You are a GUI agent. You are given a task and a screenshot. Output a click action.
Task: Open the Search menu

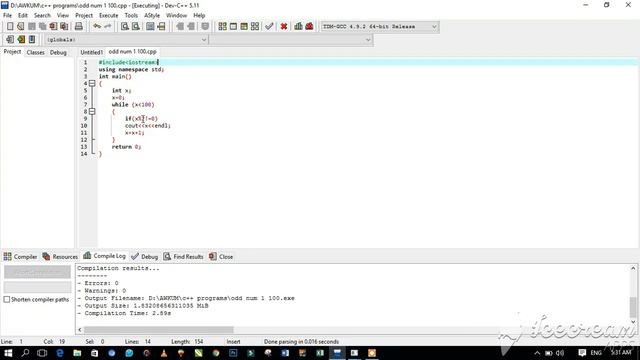(x=42, y=15)
